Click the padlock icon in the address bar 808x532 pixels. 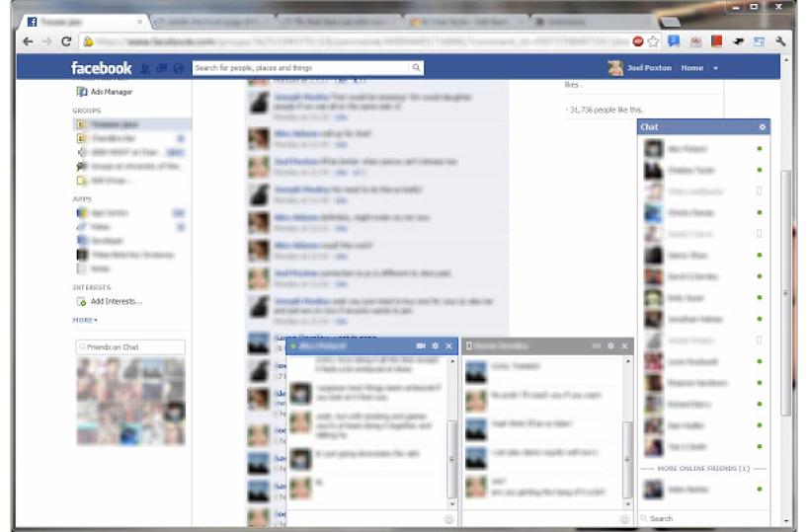point(88,41)
